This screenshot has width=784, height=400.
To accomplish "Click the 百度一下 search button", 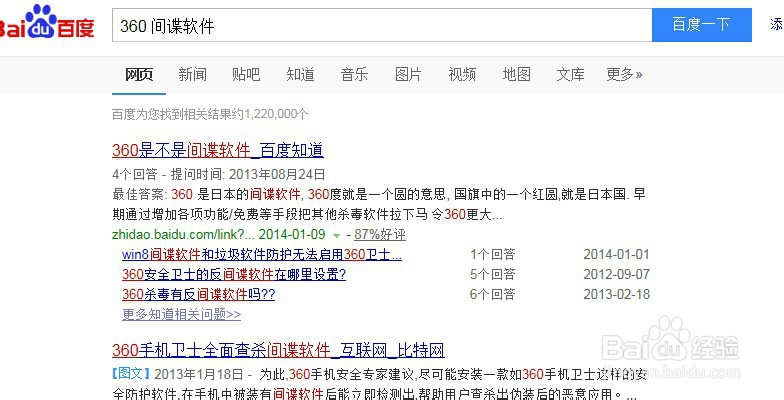I will 702,25.
